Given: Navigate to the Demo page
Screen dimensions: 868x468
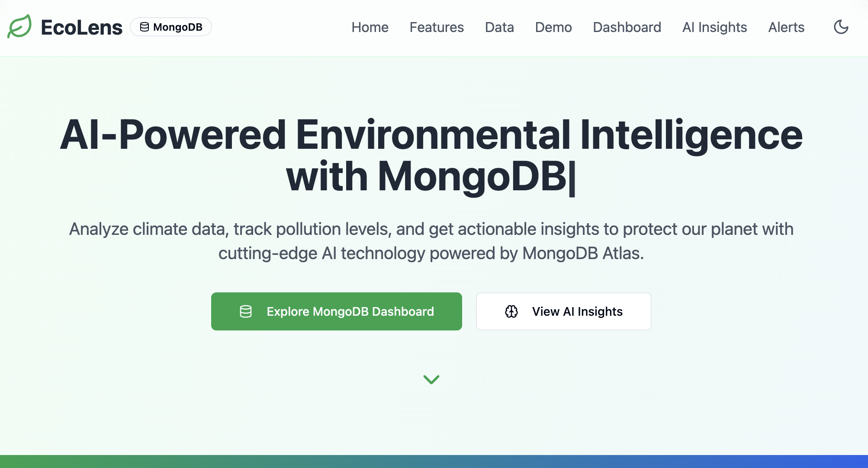Looking at the screenshot, I should pyautogui.click(x=553, y=27).
